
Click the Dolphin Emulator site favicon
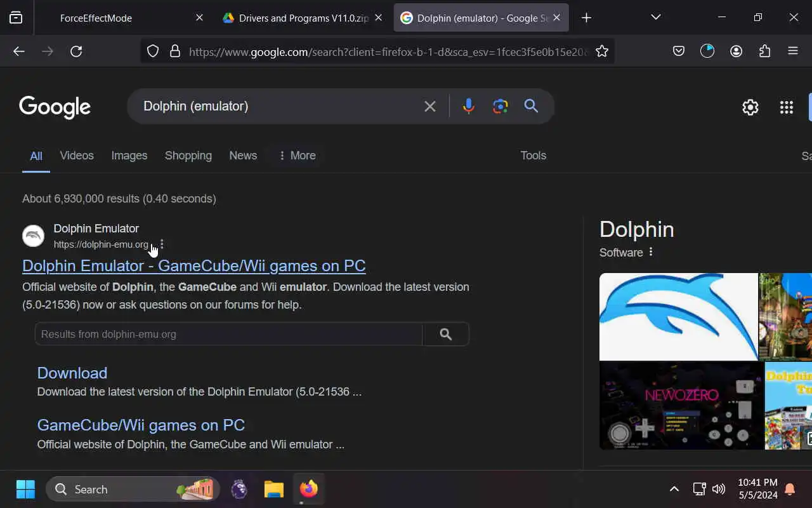click(34, 236)
